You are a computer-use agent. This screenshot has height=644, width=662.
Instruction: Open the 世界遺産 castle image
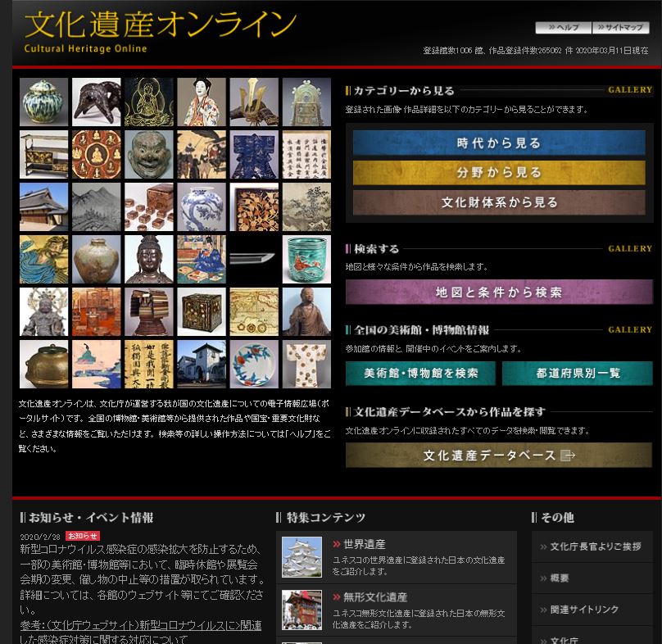coord(302,557)
